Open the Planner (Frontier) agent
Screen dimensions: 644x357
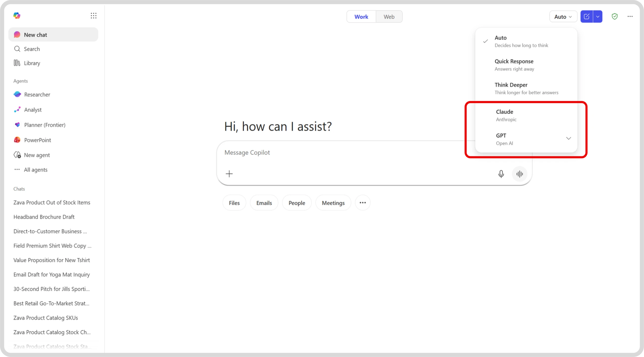tap(53, 125)
